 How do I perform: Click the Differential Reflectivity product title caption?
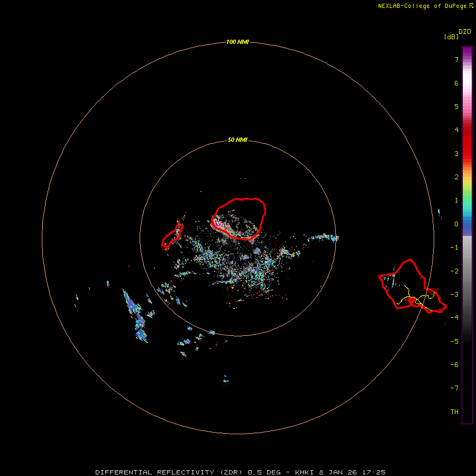[241, 472]
